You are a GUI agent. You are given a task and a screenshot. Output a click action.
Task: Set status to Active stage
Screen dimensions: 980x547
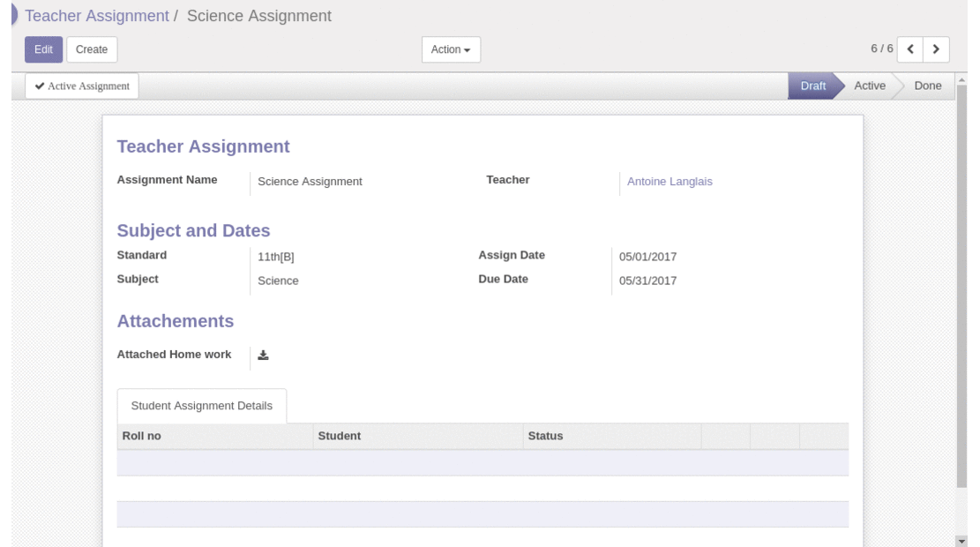870,86
